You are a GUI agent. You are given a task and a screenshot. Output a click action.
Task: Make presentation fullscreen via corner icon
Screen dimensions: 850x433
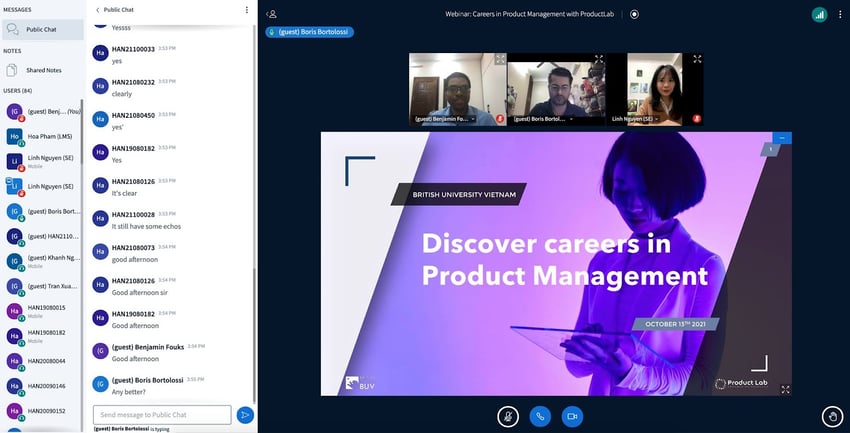pyautogui.click(x=785, y=389)
